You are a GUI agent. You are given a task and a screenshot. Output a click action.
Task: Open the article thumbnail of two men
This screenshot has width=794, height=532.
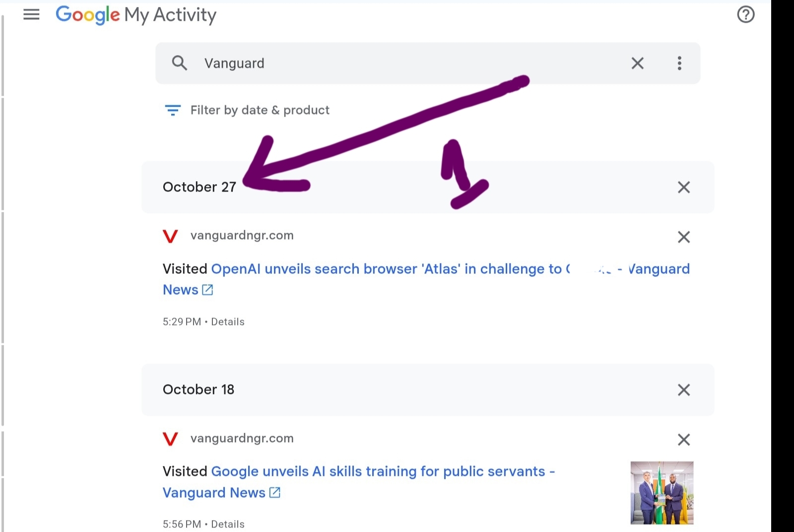662,493
